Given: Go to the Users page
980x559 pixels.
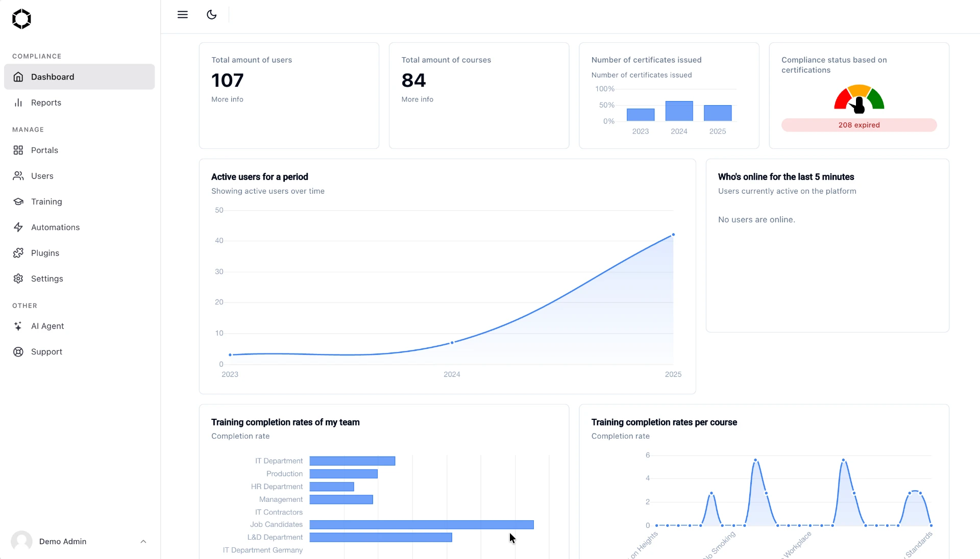Looking at the screenshot, I should pyautogui.click(x=79, y=176).
